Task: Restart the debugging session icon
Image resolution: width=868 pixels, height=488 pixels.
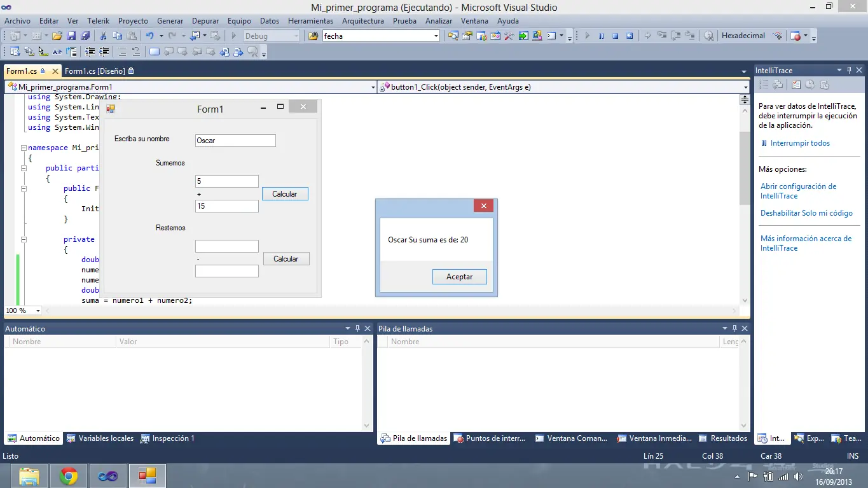Action: [x=630, y=36]
